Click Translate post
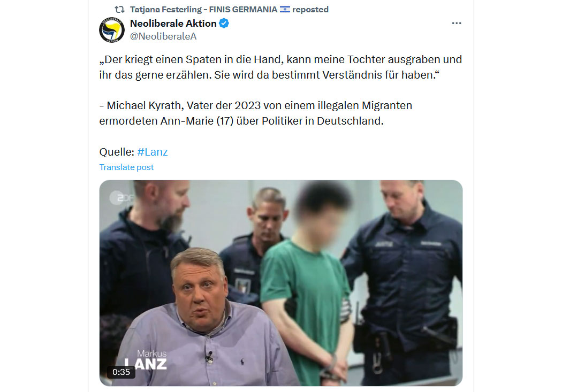Screen dimensions: 562x392 pos(126,167)
